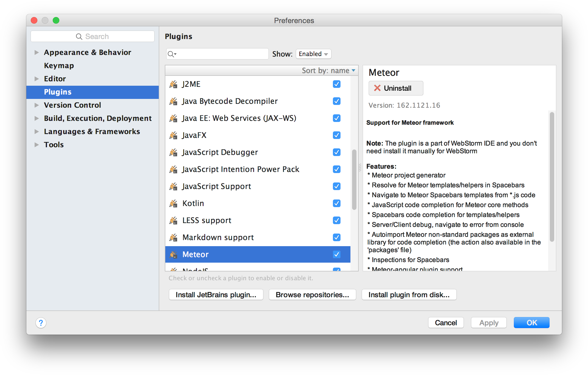The image size is (588, 375).
Task: Select Markdown support plugin row
Action: click(258, 237)
